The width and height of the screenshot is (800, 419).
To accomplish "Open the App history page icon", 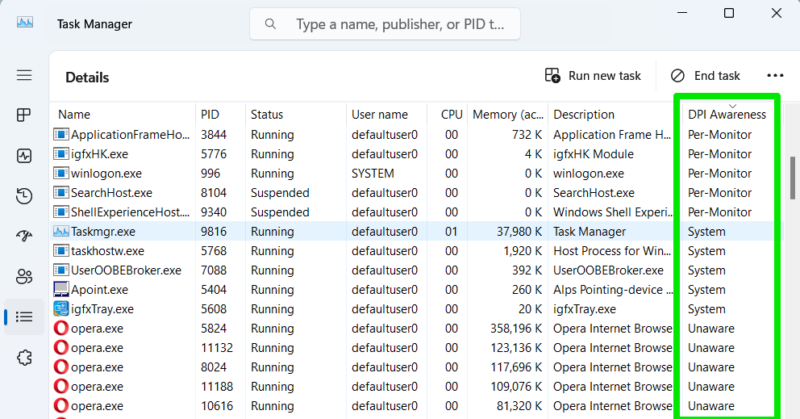I will click(24, 196).
